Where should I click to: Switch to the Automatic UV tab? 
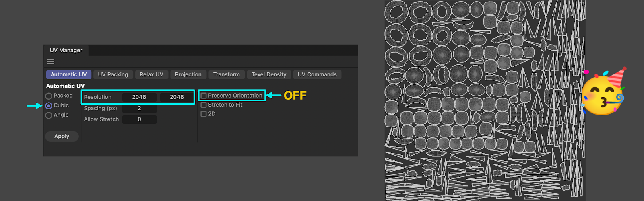(x=68, y=74)
